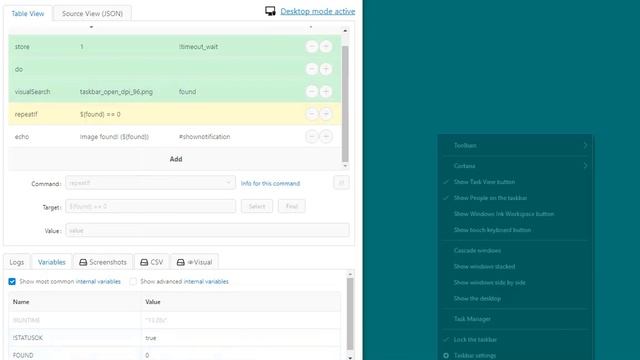The width and height of the screenshot is (640, 360).
Task: Click the Desktop mode active link
Action: coord(318,11)
